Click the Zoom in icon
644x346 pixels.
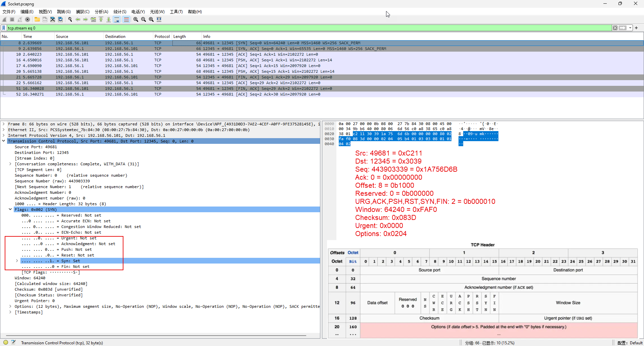pyautogui.click(x=136, y=19)
